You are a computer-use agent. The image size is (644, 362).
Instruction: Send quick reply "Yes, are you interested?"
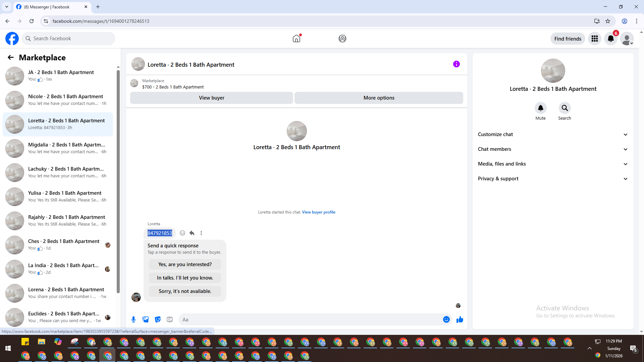point(185,264)
